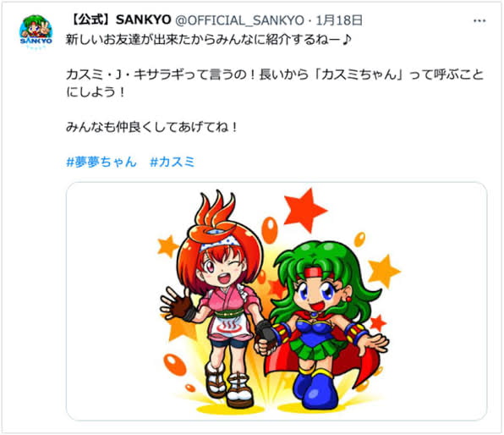Viewport: 504px width, 435px height.
Task: Open the tweet's three-dot more options menu
Action: click(479, 21)
